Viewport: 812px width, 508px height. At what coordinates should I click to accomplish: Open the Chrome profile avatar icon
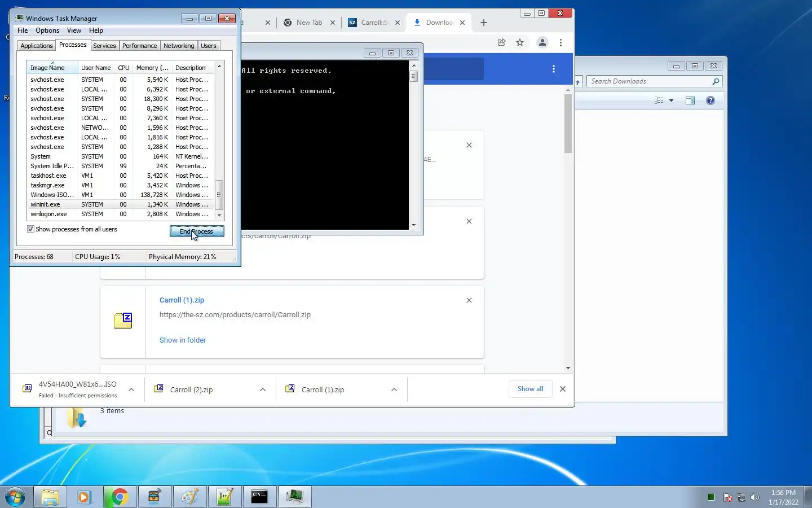tap(542, 42)
